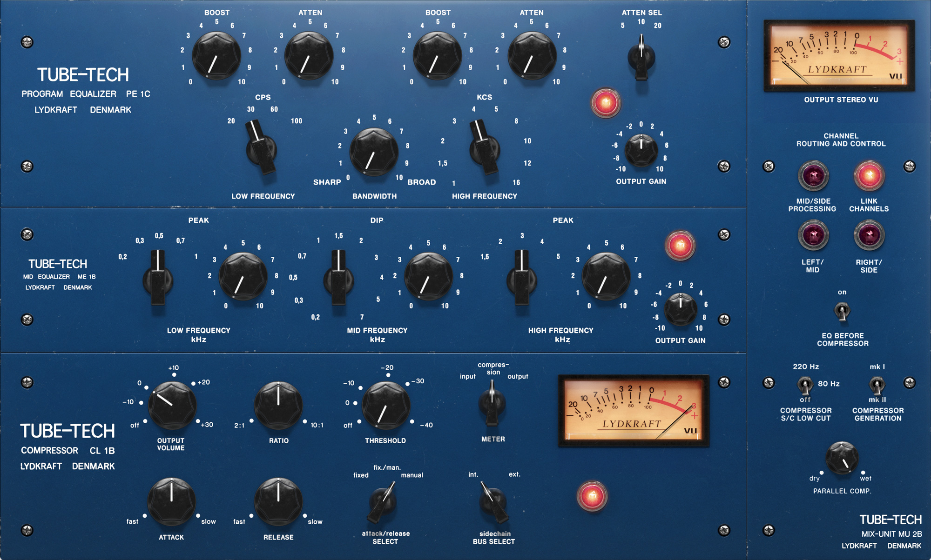Enable Mid/Side Processing button
This screenshot has height=560, width=931.
pos(813,176)
